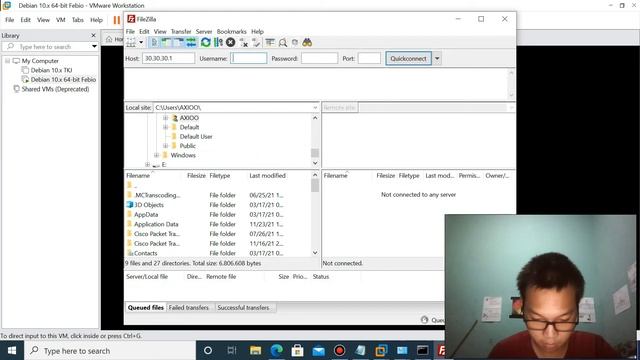
Task: Click the Quickconnect button
Action: coord(408,58)
